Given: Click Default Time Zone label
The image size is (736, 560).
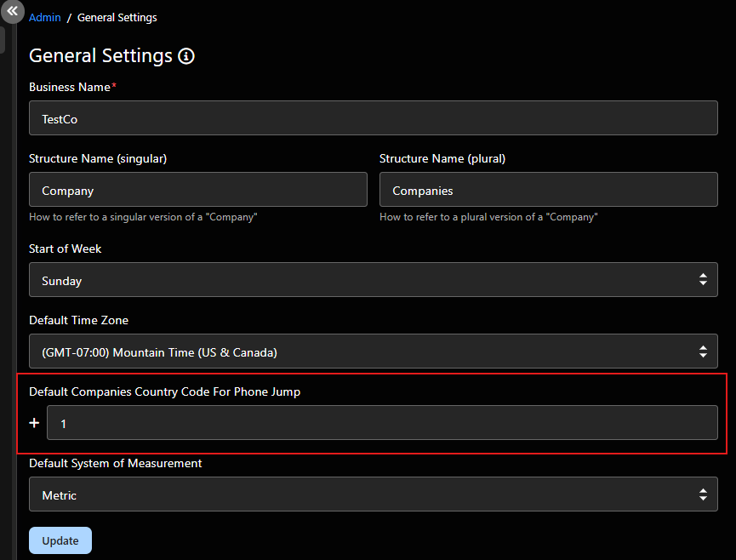Looking at the screenshot, I should point(79,320).
